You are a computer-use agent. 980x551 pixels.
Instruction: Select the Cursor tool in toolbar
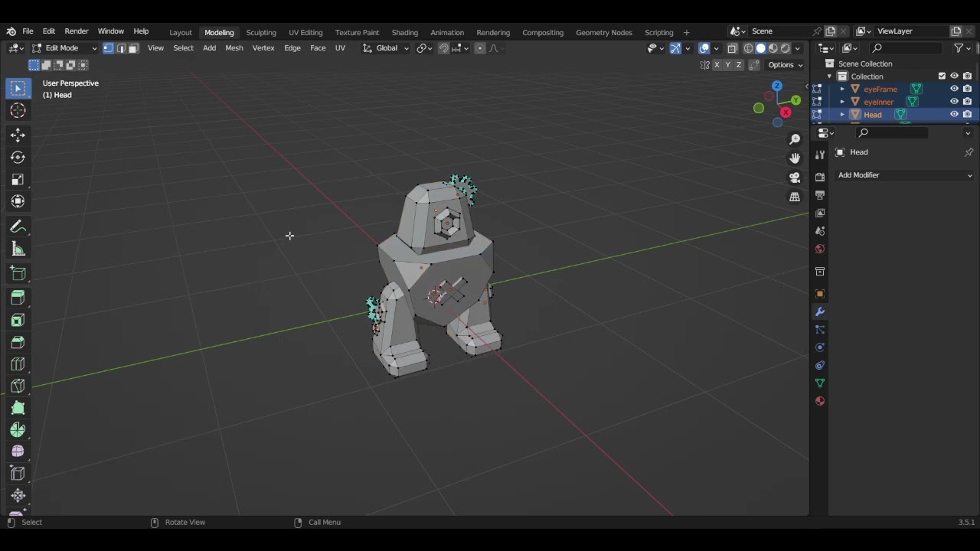(x=18, y=111)
